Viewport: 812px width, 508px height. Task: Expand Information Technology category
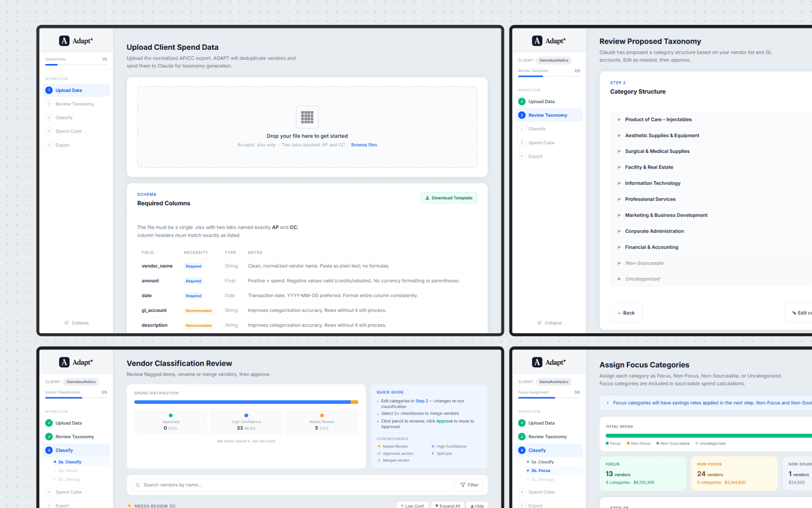(619, 183)
